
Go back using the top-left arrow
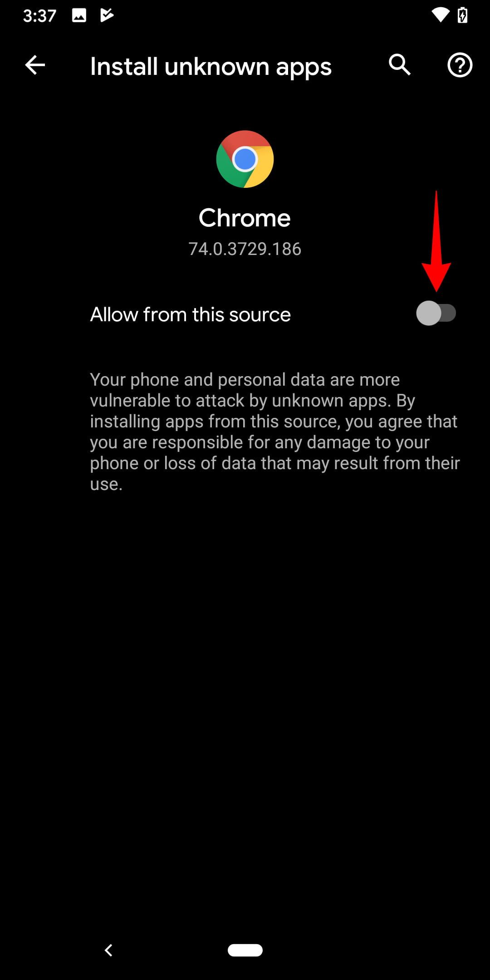[x=35, y=65]
